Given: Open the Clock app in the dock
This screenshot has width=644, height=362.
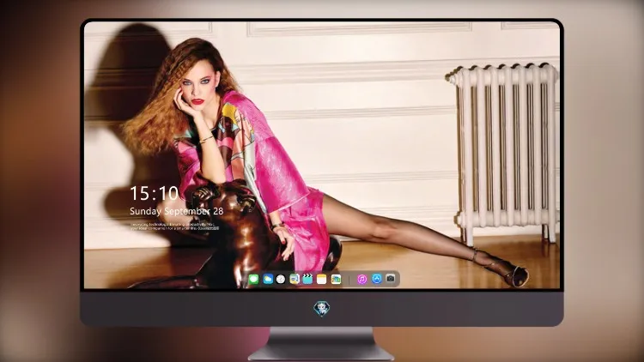Looking at the screenshot, I should click(281, 280).
